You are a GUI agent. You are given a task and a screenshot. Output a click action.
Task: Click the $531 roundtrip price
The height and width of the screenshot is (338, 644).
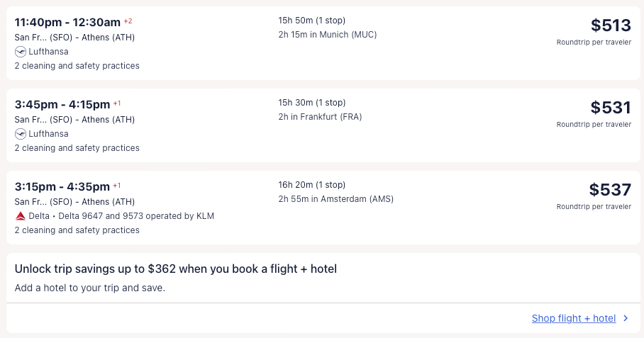click(611, 108)
